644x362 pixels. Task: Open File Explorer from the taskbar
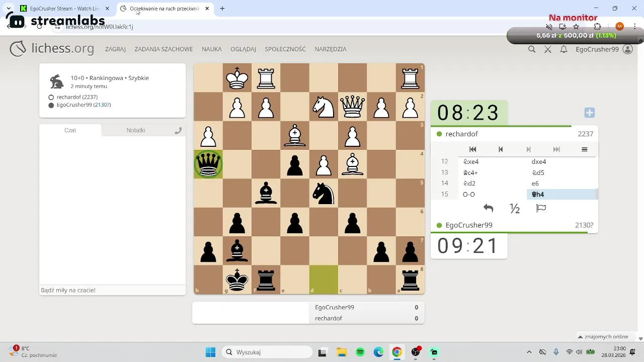[x=342, y=352]
